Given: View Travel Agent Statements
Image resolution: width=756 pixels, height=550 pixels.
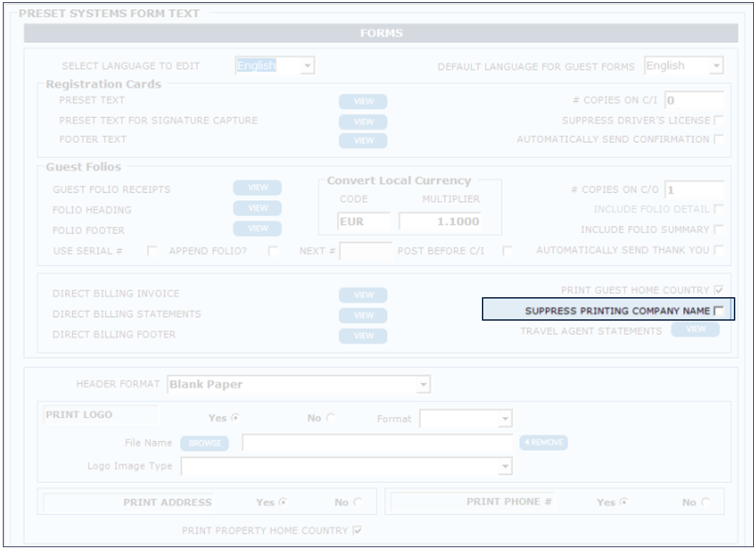Looking at the screenshot, I should [x=695, y=329].
